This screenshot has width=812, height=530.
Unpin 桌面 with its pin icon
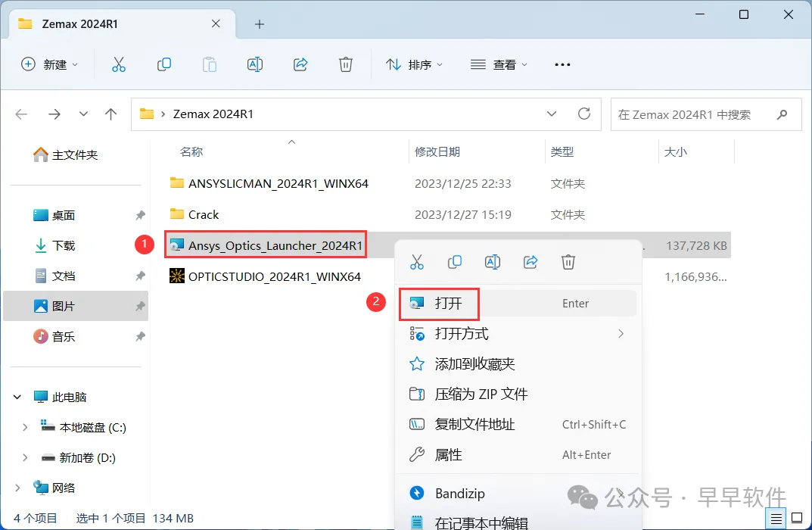point(140,215)
